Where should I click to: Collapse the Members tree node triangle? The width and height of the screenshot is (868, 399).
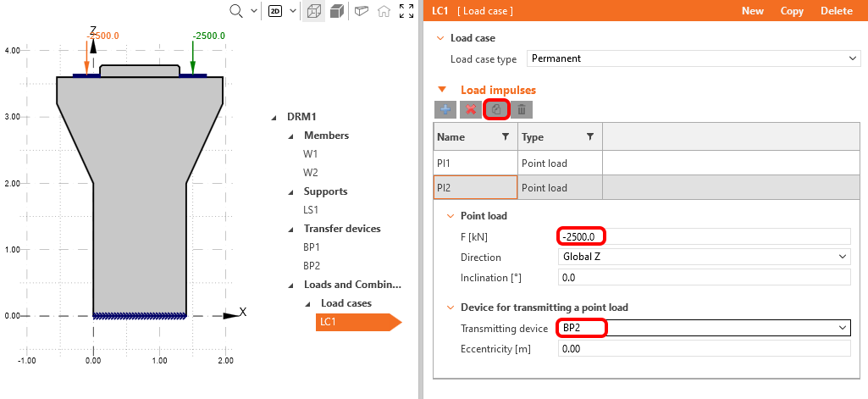pyautogui.click(x=290, y=136)
